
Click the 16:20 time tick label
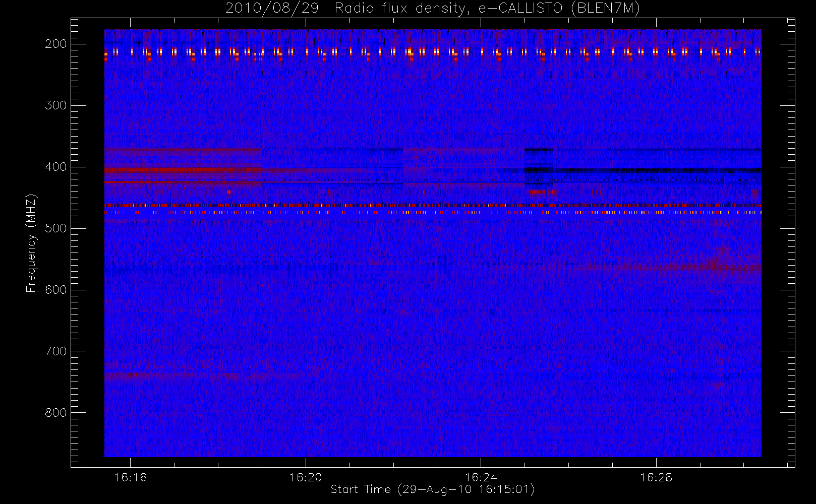tap(306, 477)
